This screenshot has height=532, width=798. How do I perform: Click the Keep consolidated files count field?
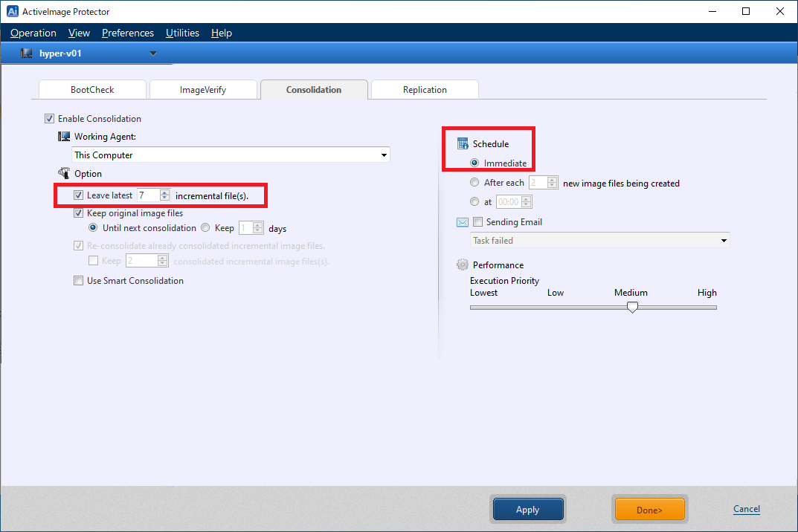point(142,261)
